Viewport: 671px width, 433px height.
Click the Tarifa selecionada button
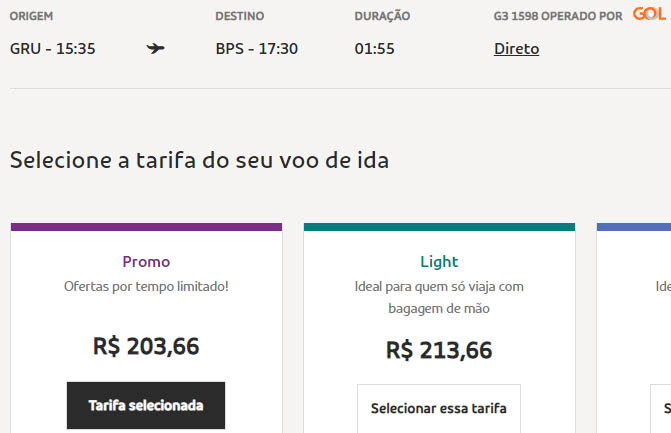coord(146,405)
